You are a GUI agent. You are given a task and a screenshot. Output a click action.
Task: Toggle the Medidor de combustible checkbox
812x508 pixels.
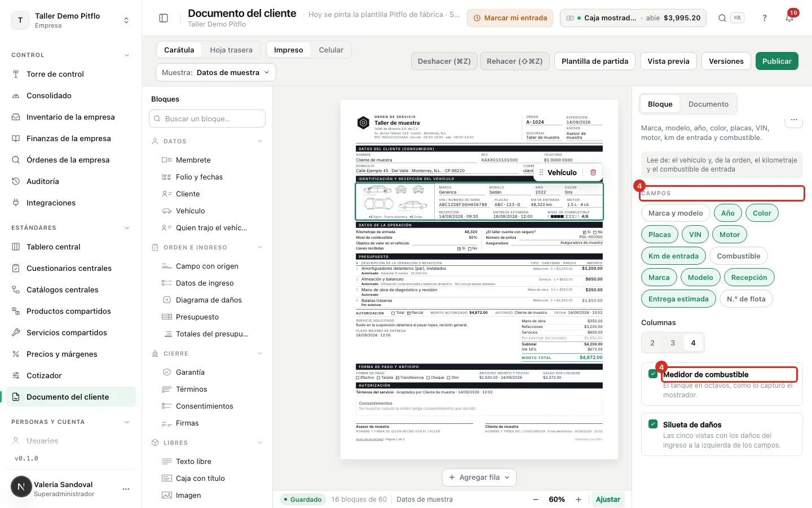tap(653, 374)
